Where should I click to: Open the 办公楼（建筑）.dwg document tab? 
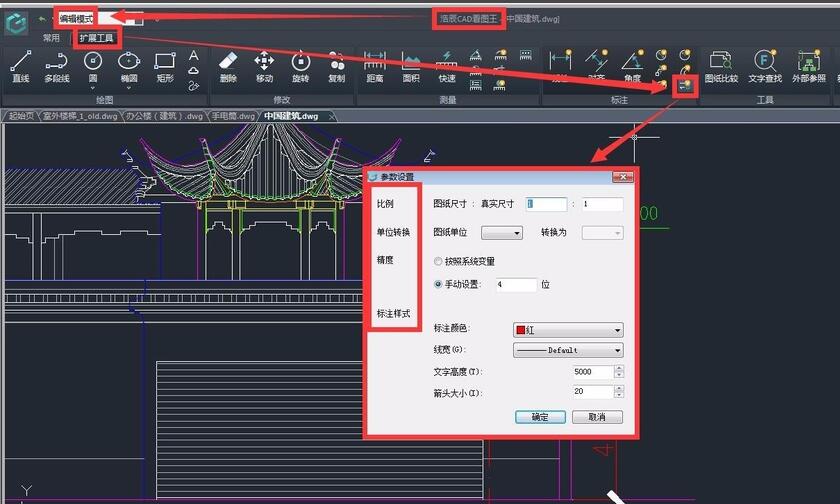165,116
